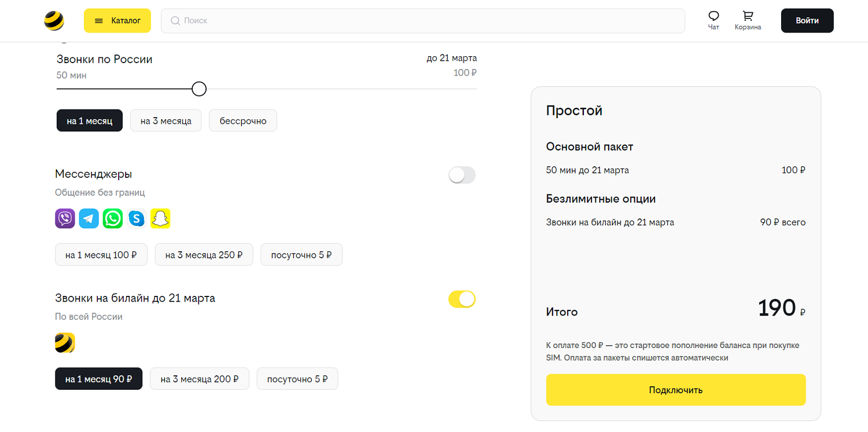868x432 pixels.
Task: Click the Skype messenger icon
Action: tap(137, 218)
